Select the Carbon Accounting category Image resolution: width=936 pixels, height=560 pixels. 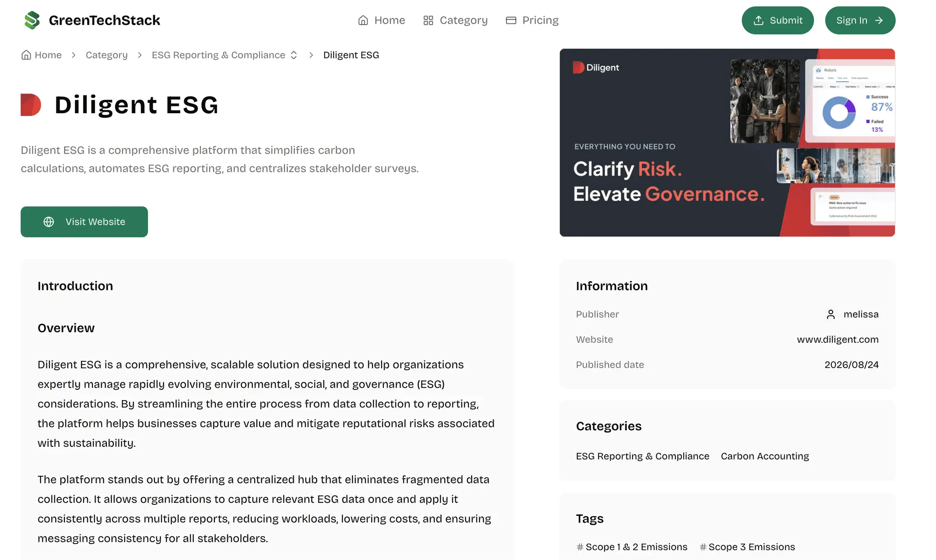point(765,456)
